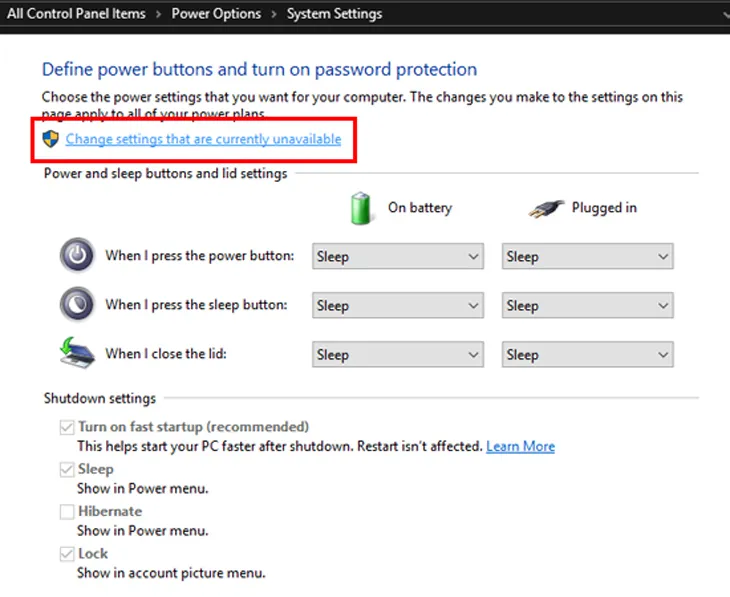Open power button On battery dropdown

coord(398,257)
